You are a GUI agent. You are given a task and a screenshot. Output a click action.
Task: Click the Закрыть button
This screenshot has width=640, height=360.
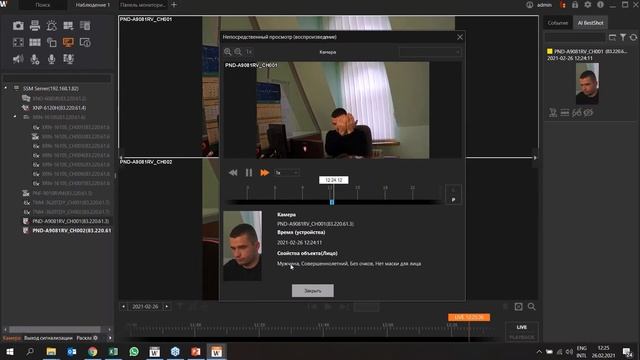[x=313, y=291]
